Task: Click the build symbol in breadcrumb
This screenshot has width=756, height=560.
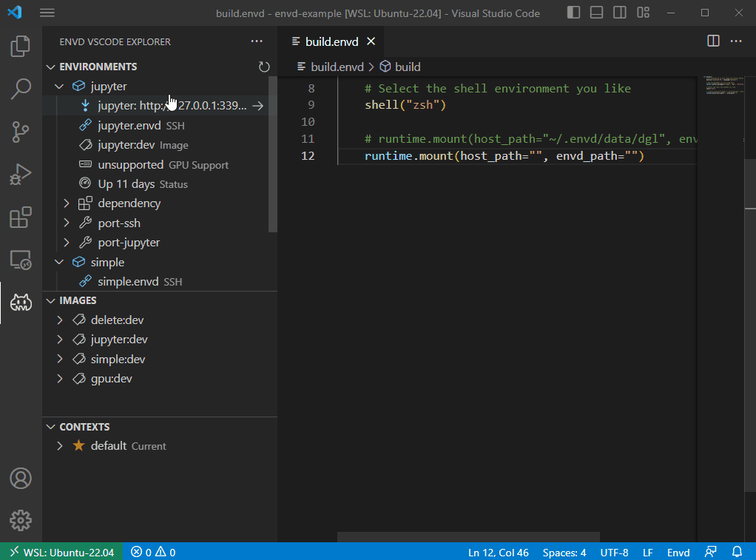Action: click(x=408, y=67)
